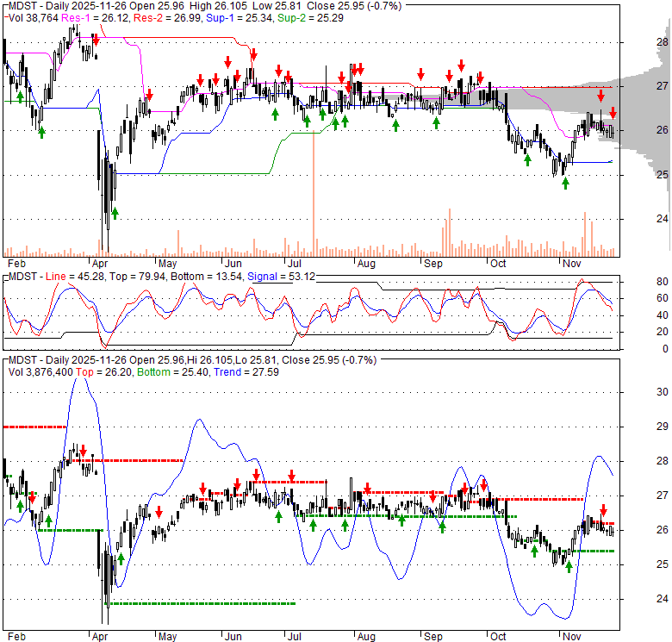
Task: Select the Bottom = 13.54 oscillator label
Action: [x=207, y=277]
